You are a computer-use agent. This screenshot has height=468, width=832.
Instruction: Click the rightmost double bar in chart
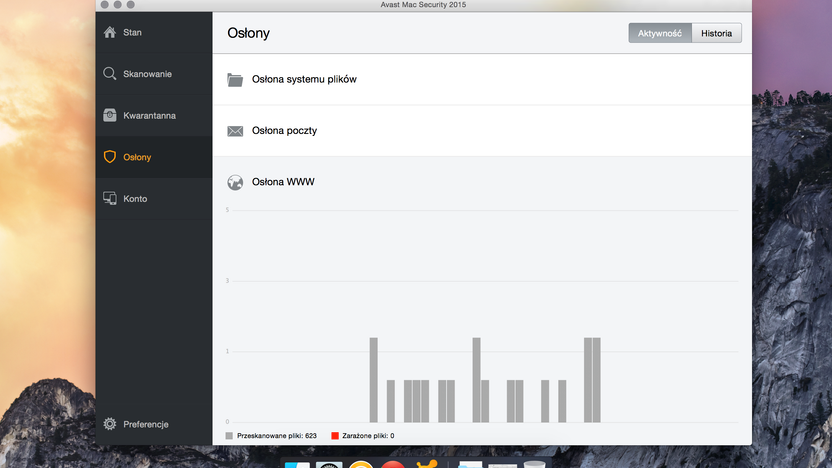592,380
